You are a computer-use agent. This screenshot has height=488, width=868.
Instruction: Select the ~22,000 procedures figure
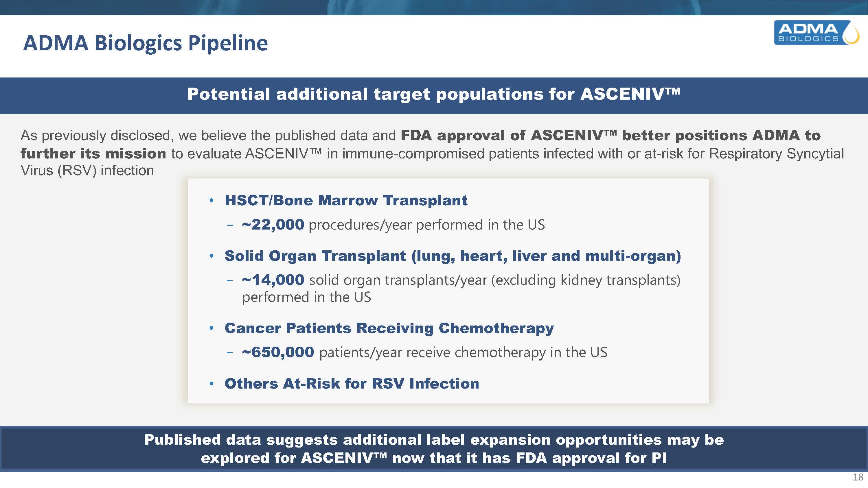click(x=273, y=224)
